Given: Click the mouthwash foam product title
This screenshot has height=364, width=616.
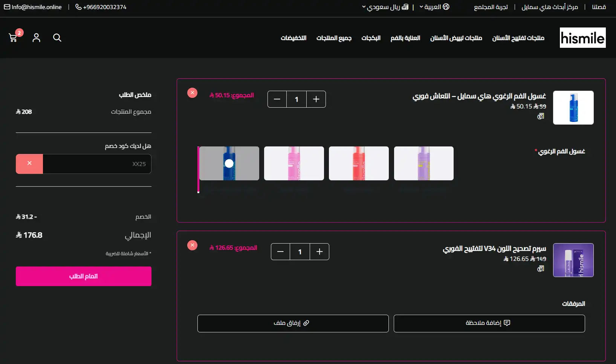Looking at the screenshot, I should tap(479, 96).
